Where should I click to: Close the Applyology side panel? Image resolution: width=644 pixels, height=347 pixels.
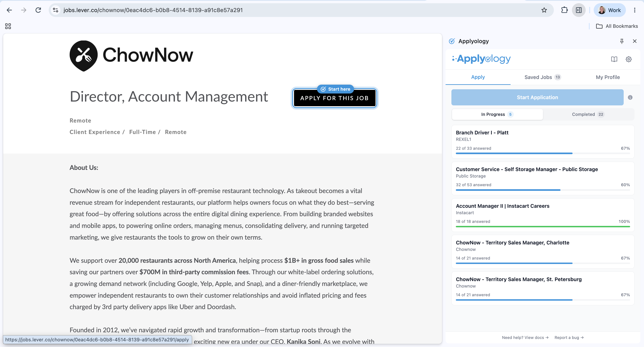tap(635, 41)
